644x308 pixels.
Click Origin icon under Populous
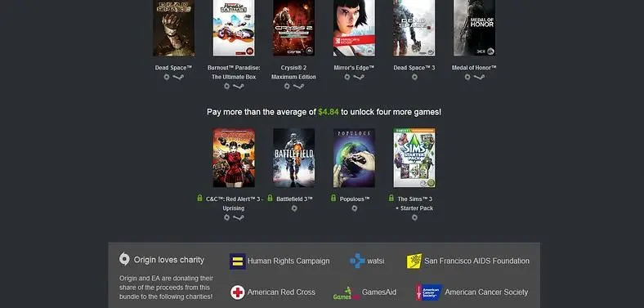click(355, 208)
